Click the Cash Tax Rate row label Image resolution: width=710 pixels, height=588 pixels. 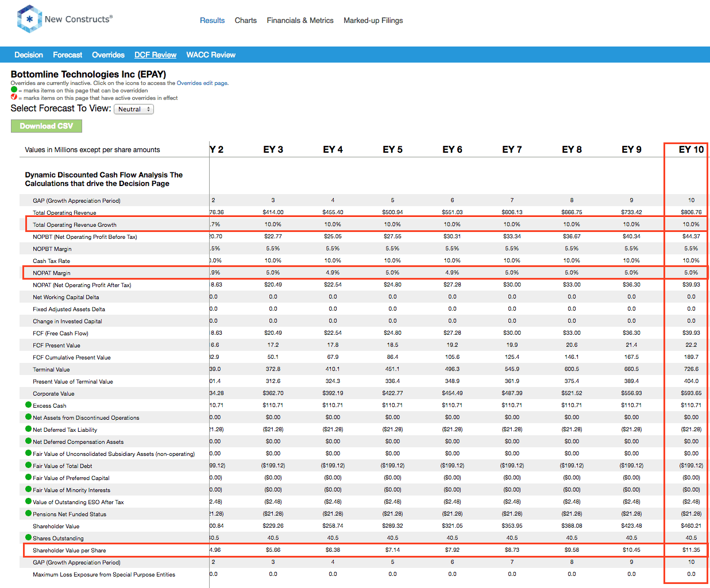tap(51, 261)
